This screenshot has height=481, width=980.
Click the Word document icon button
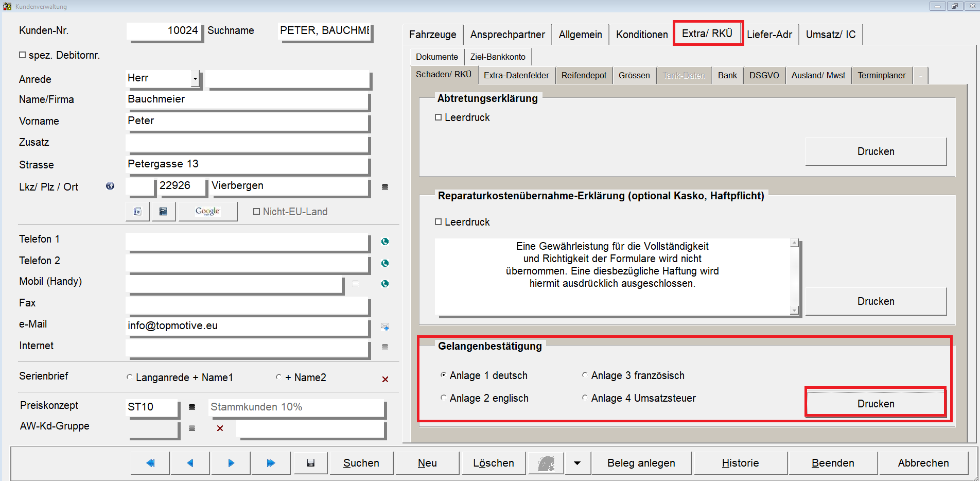(x=138, y=211)
